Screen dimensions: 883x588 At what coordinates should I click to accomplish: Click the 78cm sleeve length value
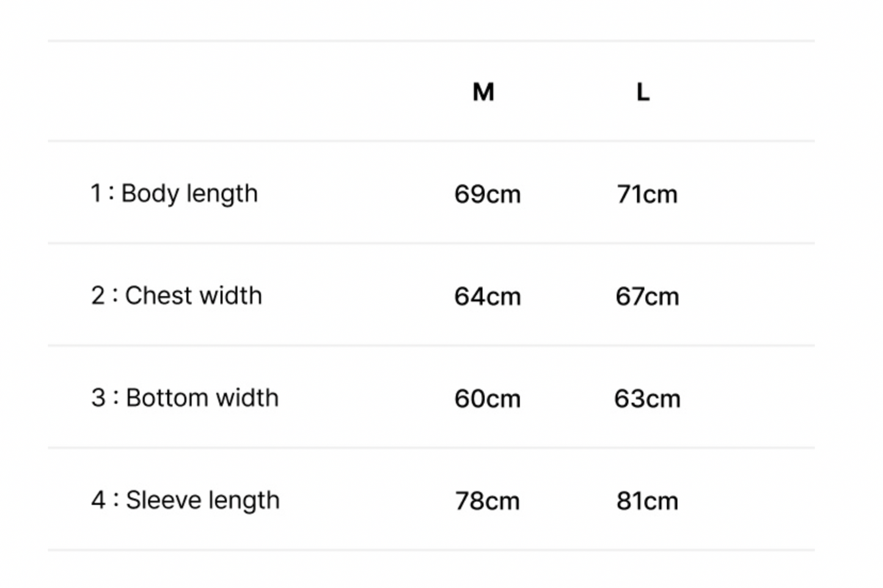(x=488, y=501)
